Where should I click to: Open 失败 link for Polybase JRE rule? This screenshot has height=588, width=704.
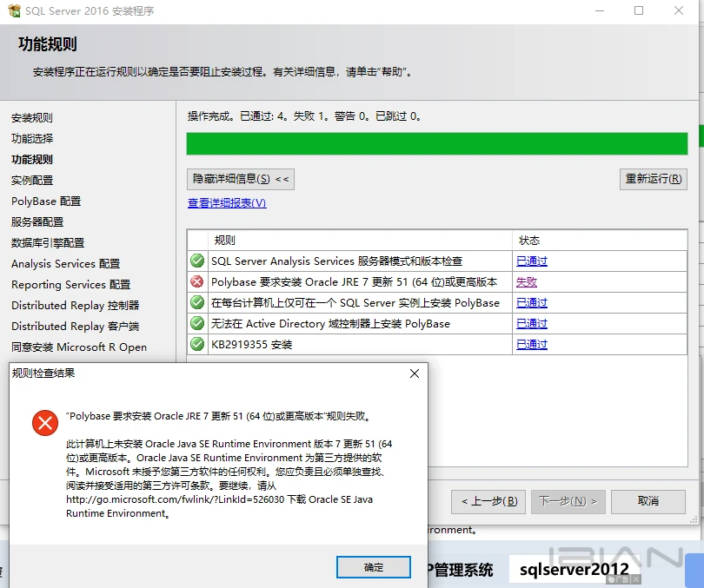click(526, 282)
